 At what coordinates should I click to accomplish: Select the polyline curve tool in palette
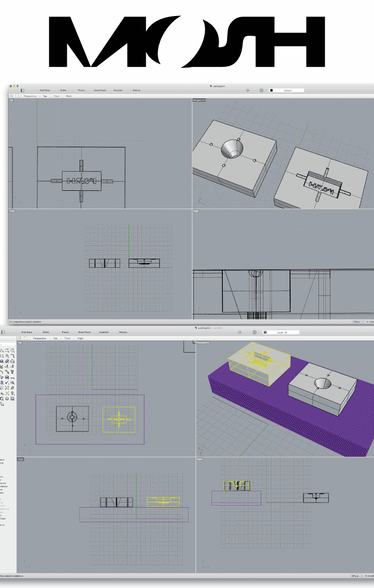(x=2, y=350)
